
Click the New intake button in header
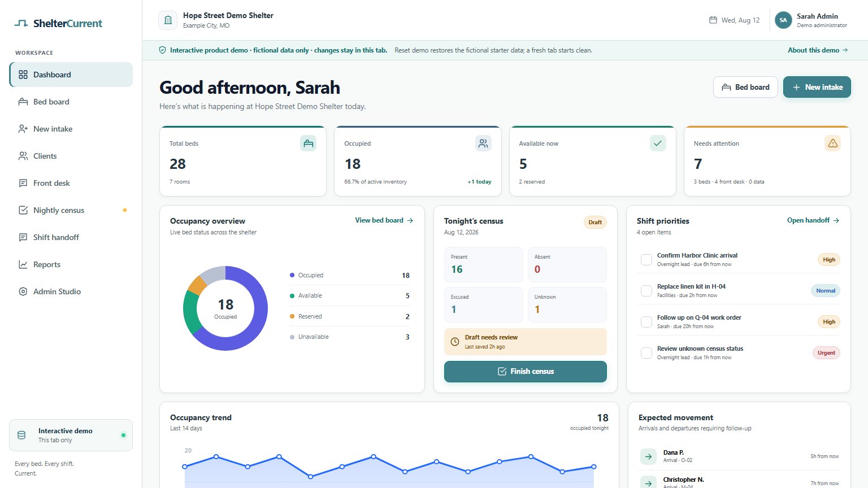817,87
